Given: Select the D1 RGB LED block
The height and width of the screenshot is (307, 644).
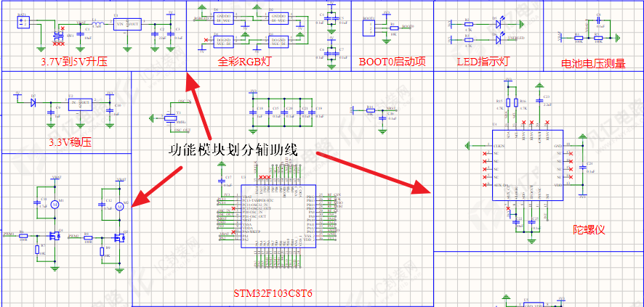Looking at the screenshot, I should 225,17.
